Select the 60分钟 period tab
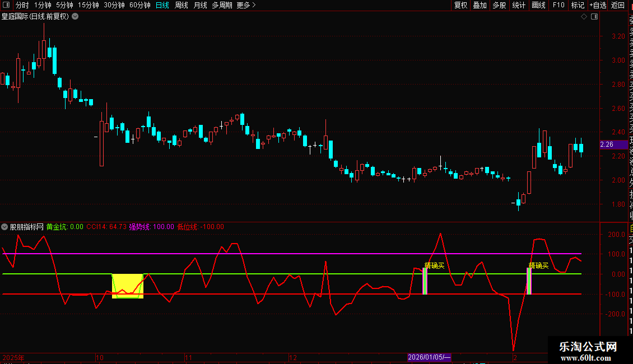Image resolution: width=633 pixels, height=364 pixels. click(x=139, y=5)
